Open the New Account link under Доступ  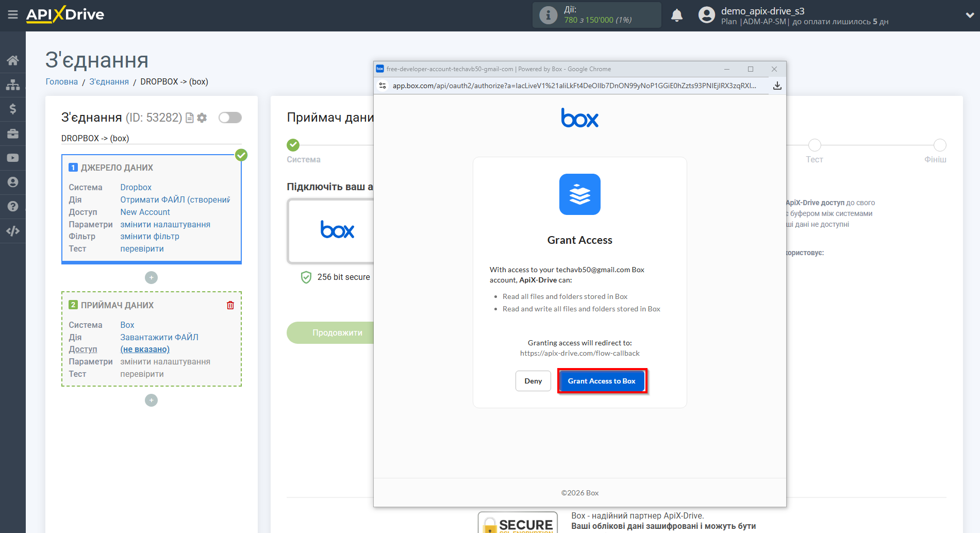tap(145, 212)
